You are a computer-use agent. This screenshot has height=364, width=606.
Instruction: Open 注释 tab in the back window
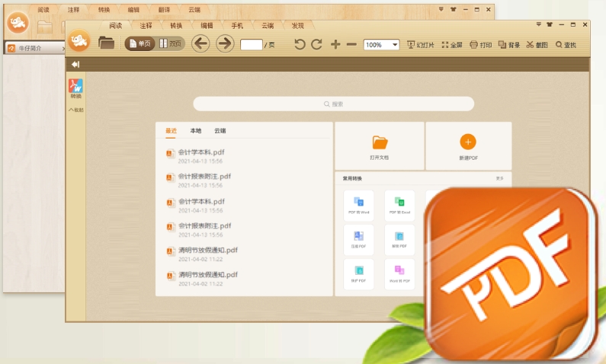(73, 10)
